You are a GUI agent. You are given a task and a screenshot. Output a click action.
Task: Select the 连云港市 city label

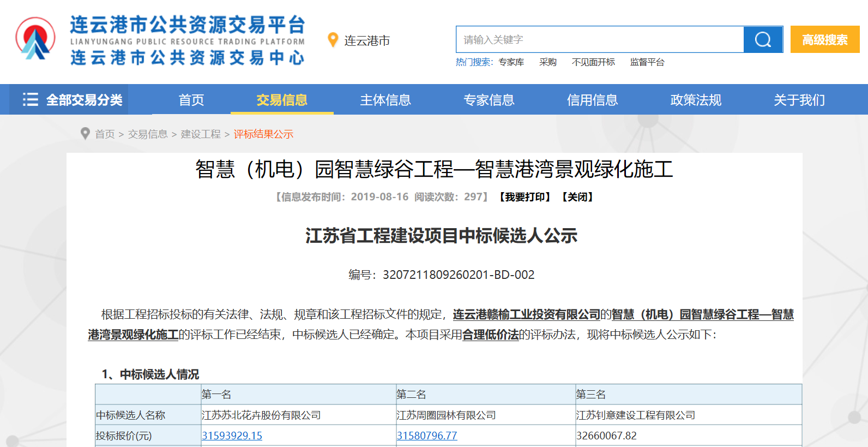(x=367, y=41)
